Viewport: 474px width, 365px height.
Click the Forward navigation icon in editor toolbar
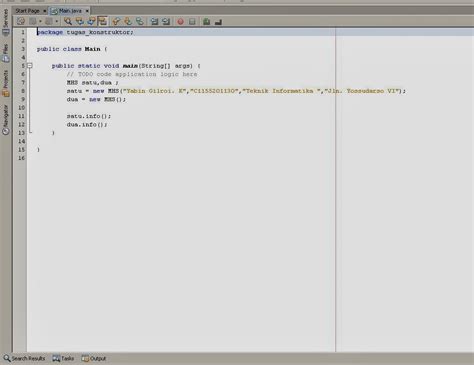point(49,22)
